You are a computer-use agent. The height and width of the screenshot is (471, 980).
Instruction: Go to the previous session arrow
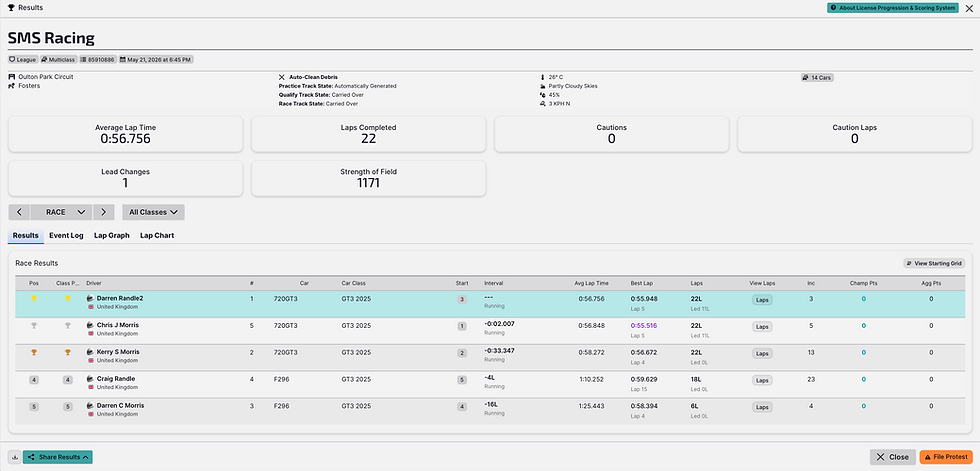tap(19, 212)
